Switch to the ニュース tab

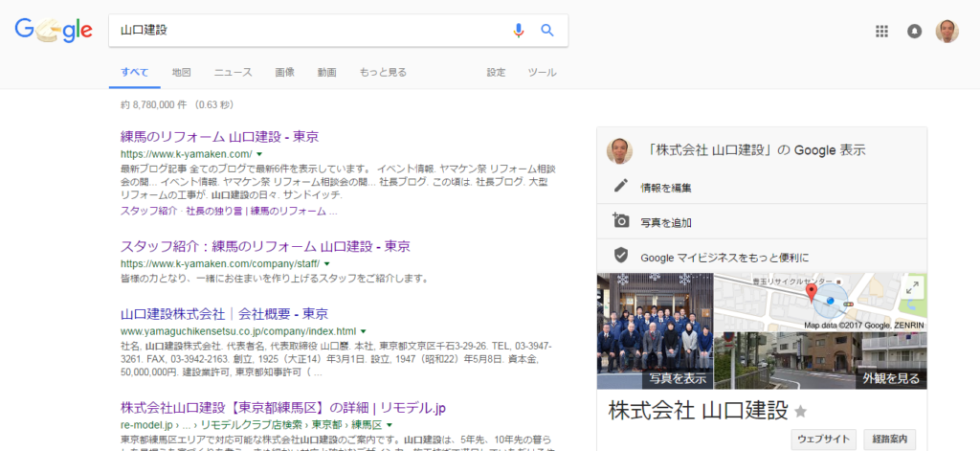[233, 73]
